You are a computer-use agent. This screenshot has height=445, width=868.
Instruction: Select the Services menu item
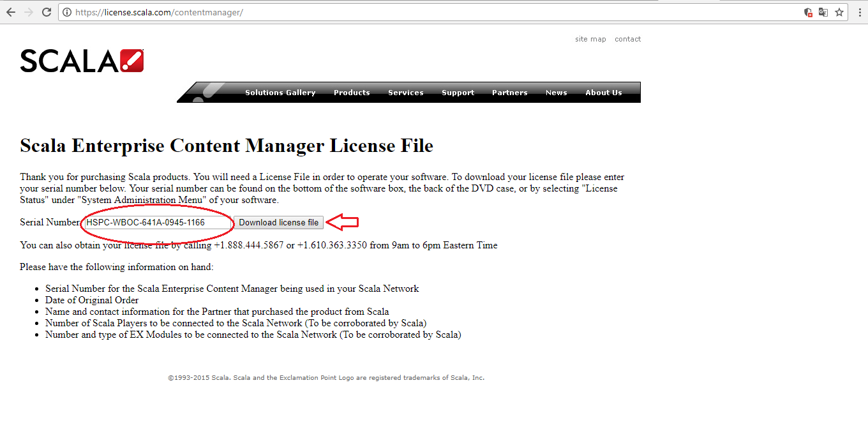point(406,93)
